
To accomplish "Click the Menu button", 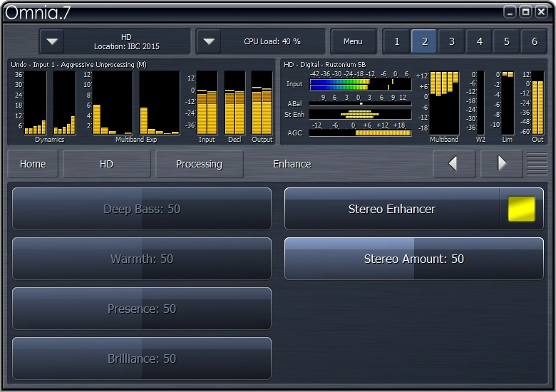I will pyautogui.click(x=353, y=41).
